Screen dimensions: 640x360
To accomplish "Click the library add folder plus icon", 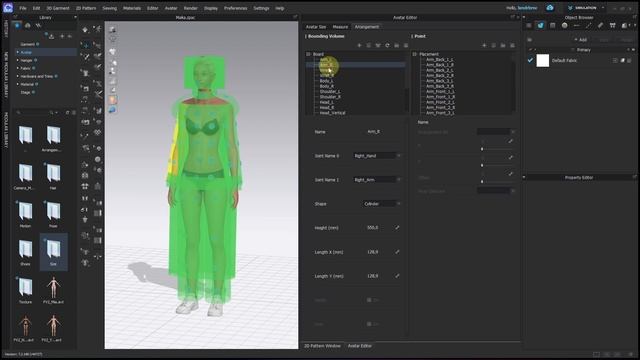I will pyautogui.click(x=62, y=36).
